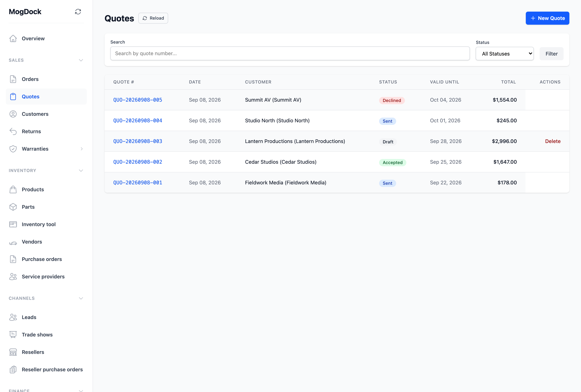
Task: Click the Customers person icon
Action: click(13, 114)
